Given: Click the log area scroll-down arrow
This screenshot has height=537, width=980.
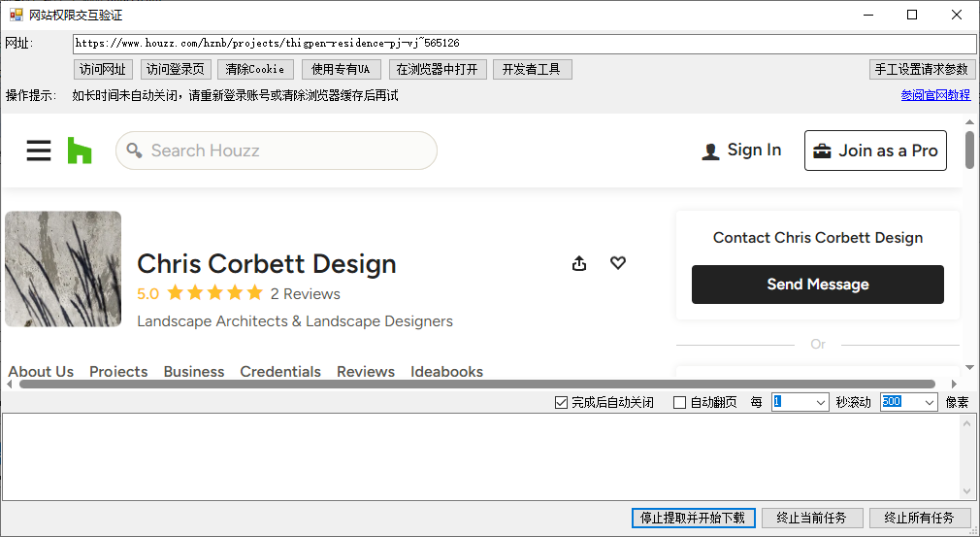Looking at the screenshot, I should click(966, 490).
